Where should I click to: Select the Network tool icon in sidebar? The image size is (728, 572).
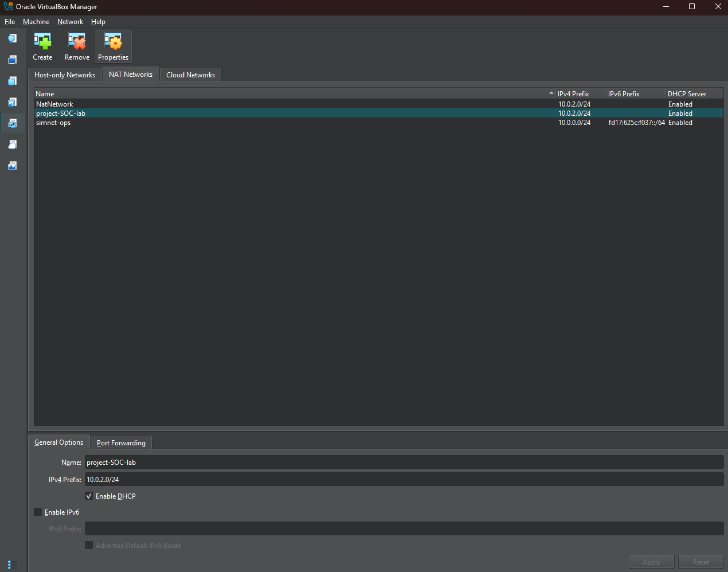(x=12, y=123)
